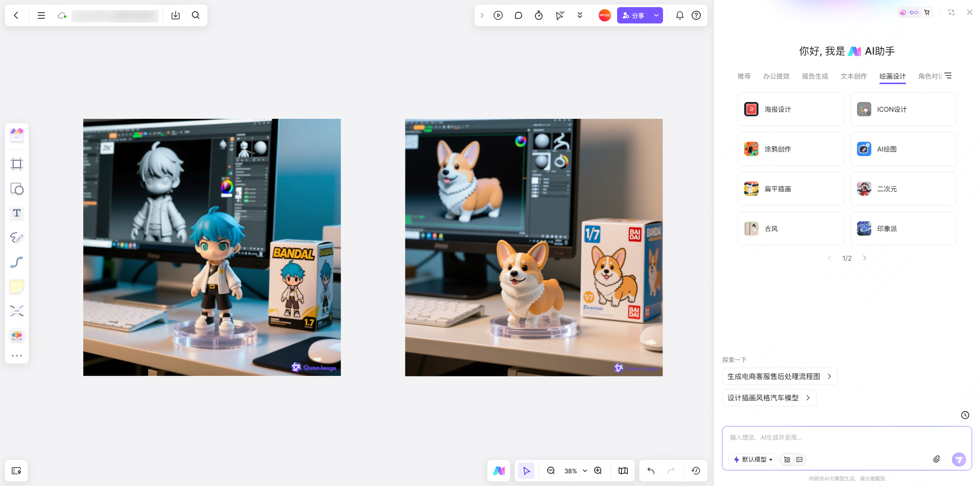The image size is (980, 486).
Task: Click the shopping cart icon in AI panel
Action: click(x=927, y=12)
